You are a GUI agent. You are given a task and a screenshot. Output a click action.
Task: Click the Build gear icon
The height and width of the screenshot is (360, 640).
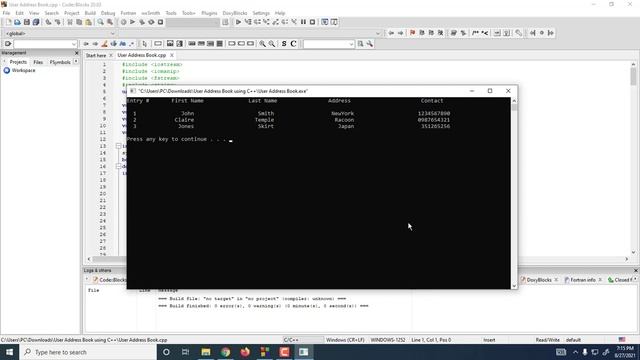[123, 22]
